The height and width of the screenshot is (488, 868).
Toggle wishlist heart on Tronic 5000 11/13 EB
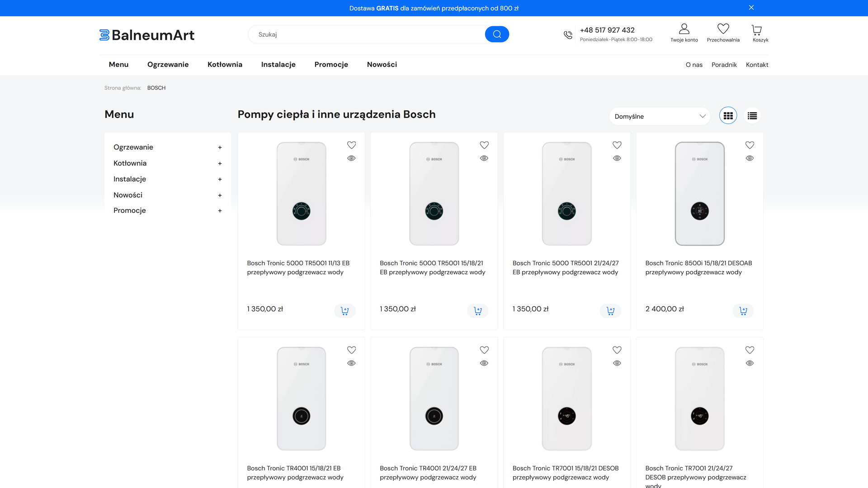pyautogui.click(x=351, y=145)
